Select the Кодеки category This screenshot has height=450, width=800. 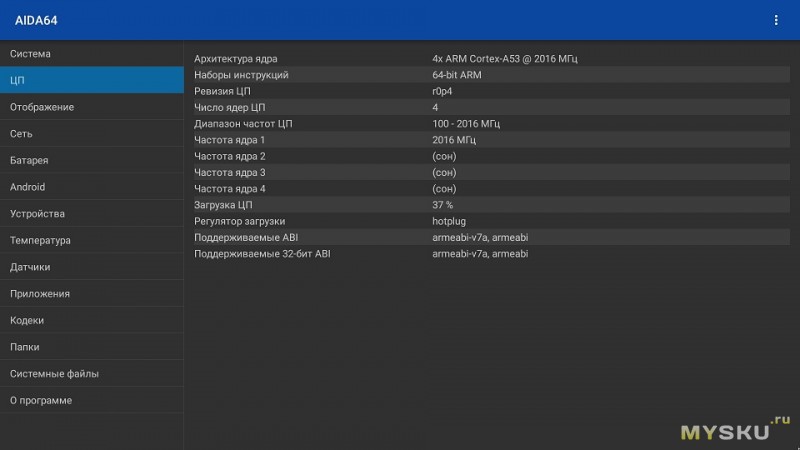92,320
